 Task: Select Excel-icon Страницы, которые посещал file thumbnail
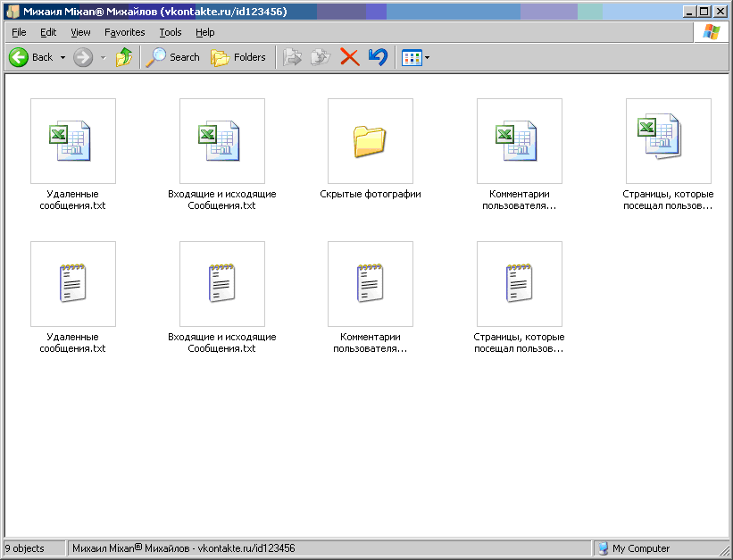(x=669, y=141)
